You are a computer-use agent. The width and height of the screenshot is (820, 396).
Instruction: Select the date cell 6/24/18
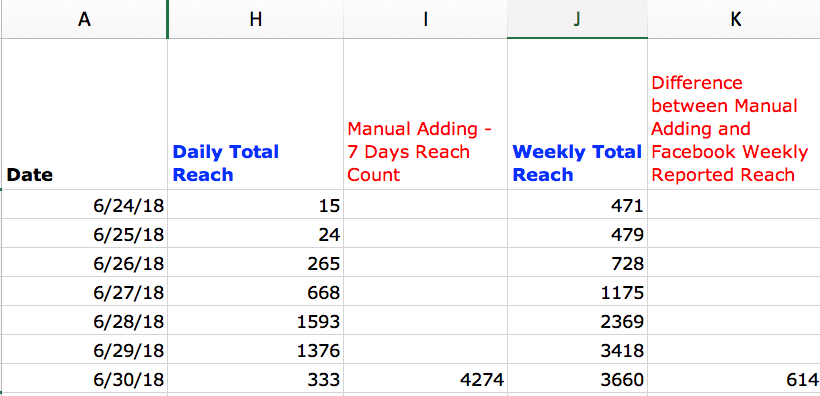(84, 205)
